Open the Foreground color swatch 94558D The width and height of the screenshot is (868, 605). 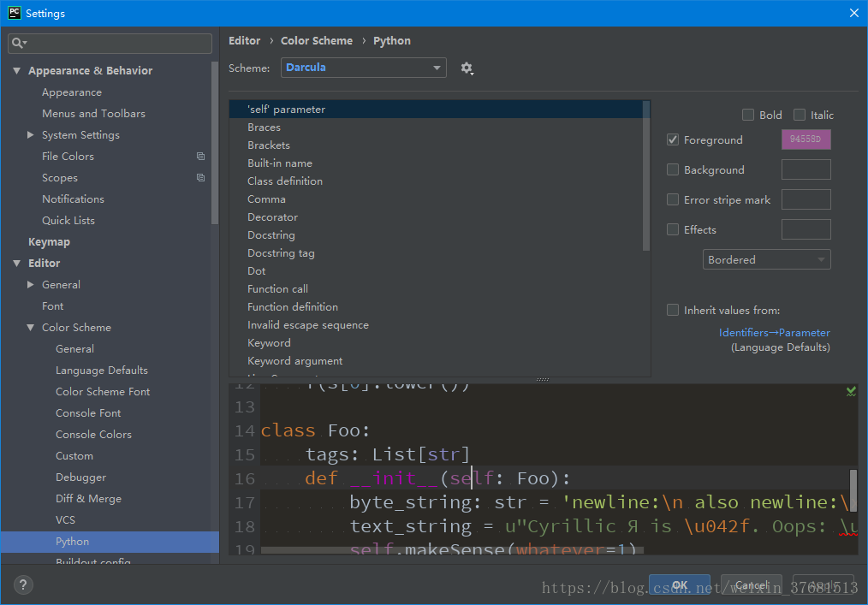point(806,139)
